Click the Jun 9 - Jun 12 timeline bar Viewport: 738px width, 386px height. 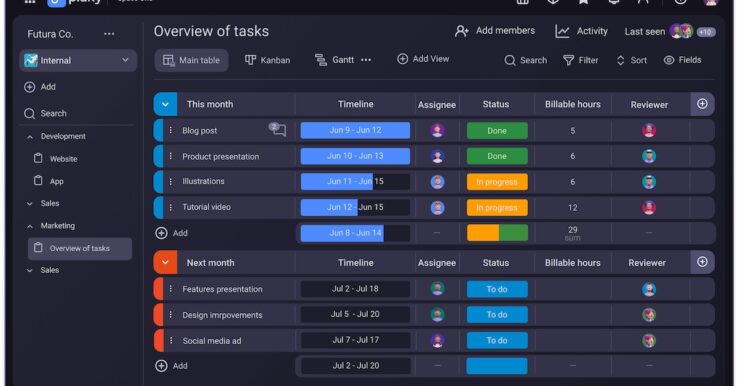click(x=355, y=130)
